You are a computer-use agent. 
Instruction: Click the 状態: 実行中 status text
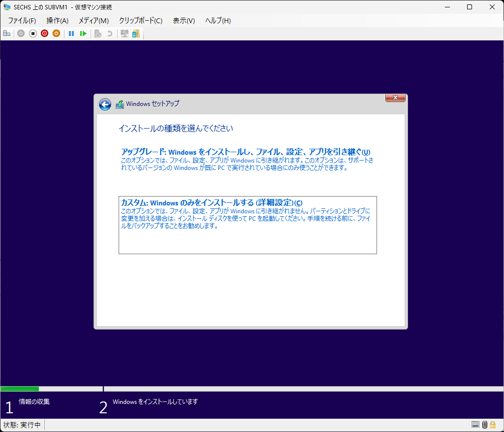[x=22, y=425]
